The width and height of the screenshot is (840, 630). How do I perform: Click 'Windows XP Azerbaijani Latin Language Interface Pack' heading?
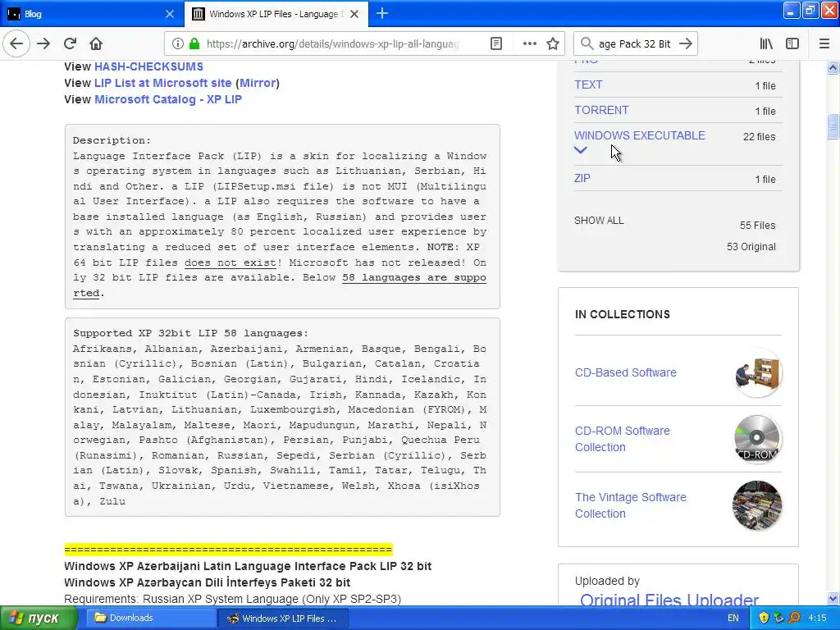click(x=248, y=566)
